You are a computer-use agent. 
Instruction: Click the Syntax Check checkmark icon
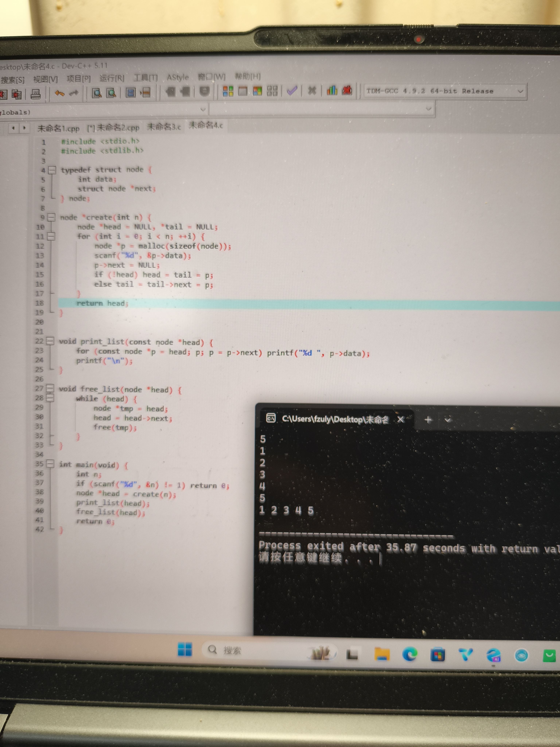[292, 90]
